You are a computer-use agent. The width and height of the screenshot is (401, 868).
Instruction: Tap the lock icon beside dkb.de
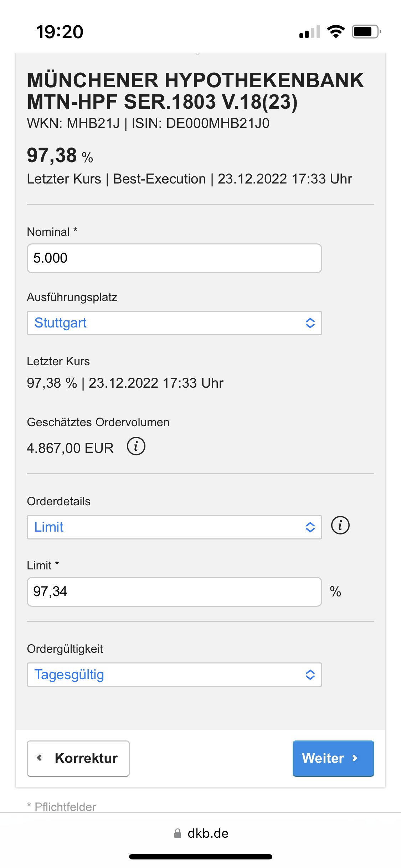coord(178,833)
